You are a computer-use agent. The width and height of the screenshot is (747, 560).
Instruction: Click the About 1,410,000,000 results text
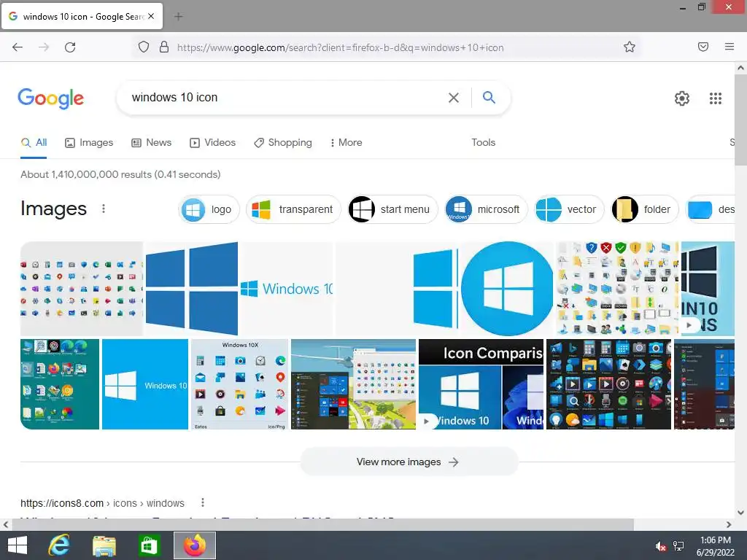click(120, 174)
